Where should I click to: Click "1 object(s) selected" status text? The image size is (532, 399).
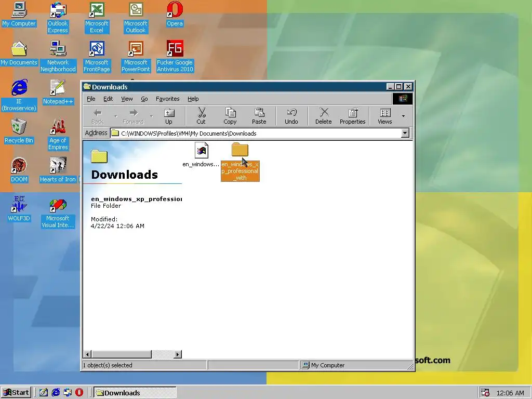pos(108,365)
